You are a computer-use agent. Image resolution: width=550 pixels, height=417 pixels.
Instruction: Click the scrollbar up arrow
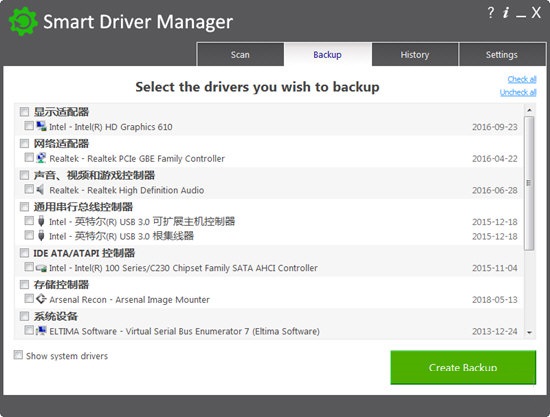tap(529, 110)
